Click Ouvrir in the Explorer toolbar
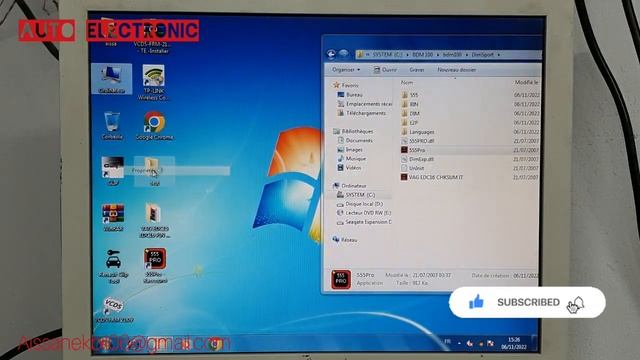Screen dimensions: 640x360 [385, 70]
